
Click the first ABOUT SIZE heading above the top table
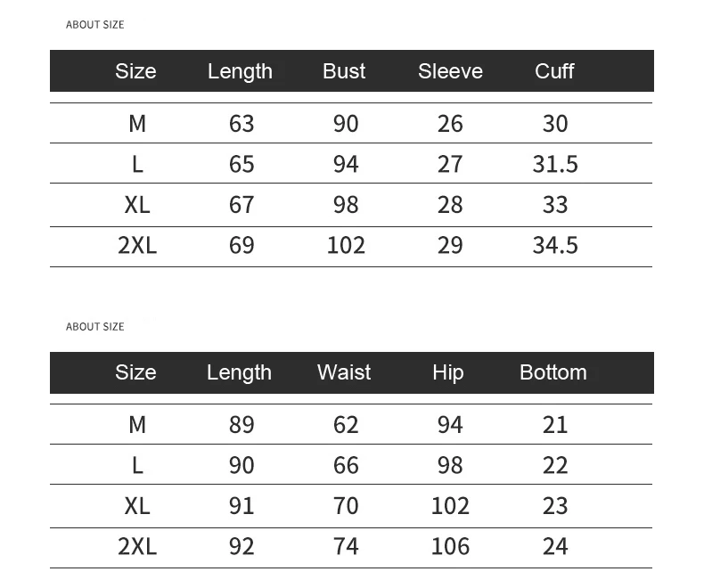pyautogui.click(x=95, y=25)
